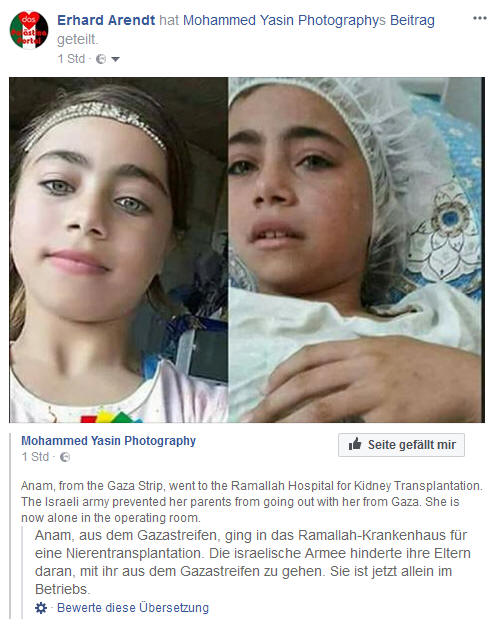This screenshot has height=628, width=493.
Task: Like the page with Seite gefällt mir
Action: pyautogui.click(x=401, y=445)
